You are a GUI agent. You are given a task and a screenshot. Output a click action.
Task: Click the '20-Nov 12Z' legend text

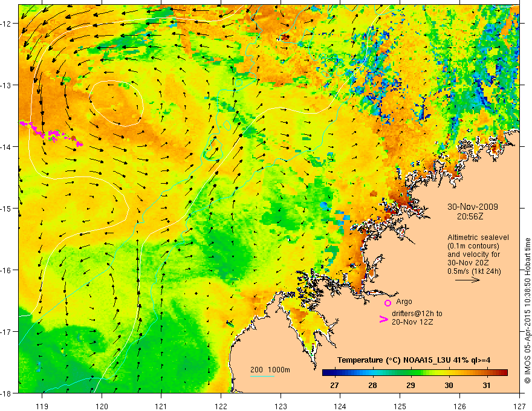pyautogui.click(x=412, y=322)
